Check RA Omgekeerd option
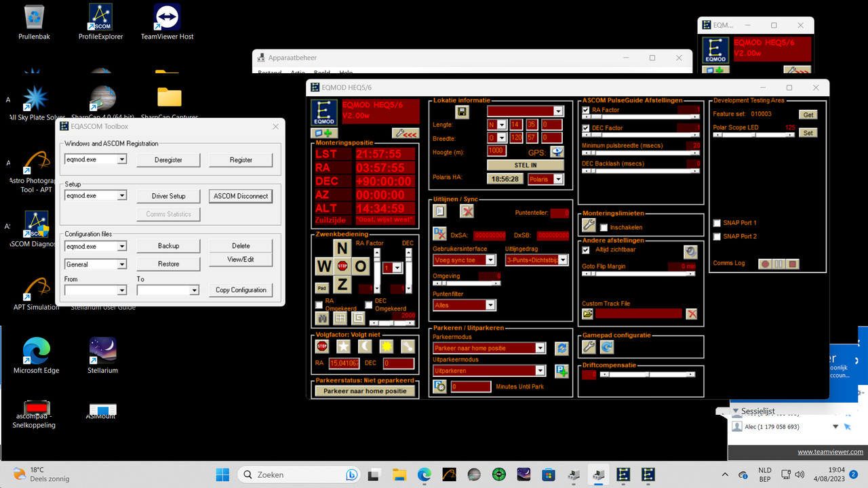868x488 pixels. pyautogui.click(x=319, y=305)
